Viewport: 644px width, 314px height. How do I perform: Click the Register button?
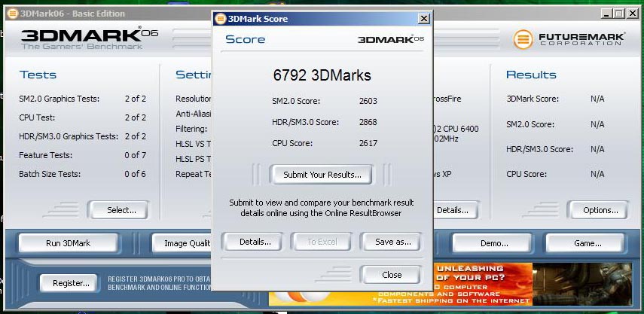coord(71,283)
